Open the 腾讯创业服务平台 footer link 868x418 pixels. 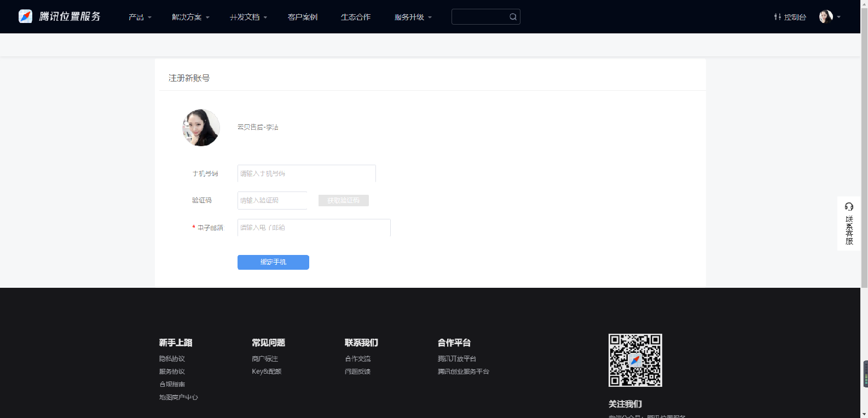click(x=464, y=371)
